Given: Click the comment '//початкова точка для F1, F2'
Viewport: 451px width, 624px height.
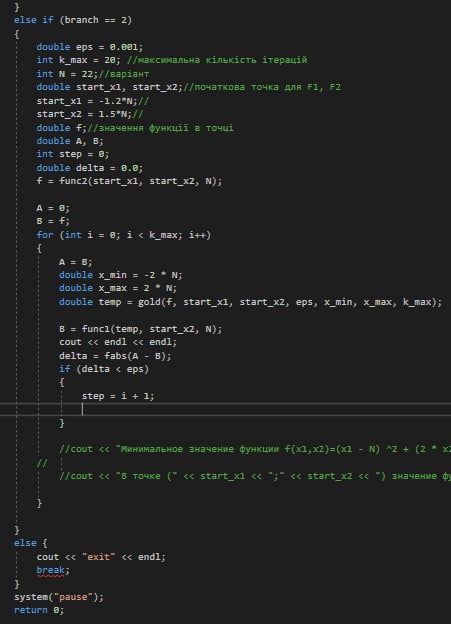Looking at the screenshot, I should pos(262,87).
